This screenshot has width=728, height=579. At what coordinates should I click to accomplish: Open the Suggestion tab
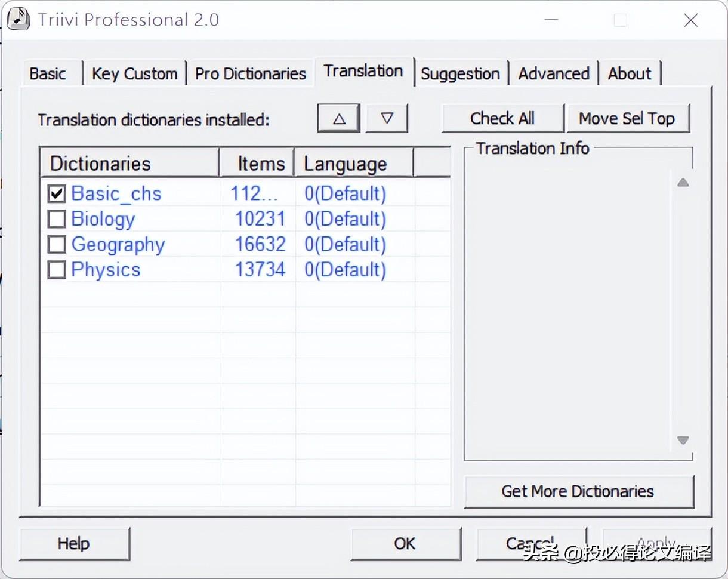(x=460, y=74)
